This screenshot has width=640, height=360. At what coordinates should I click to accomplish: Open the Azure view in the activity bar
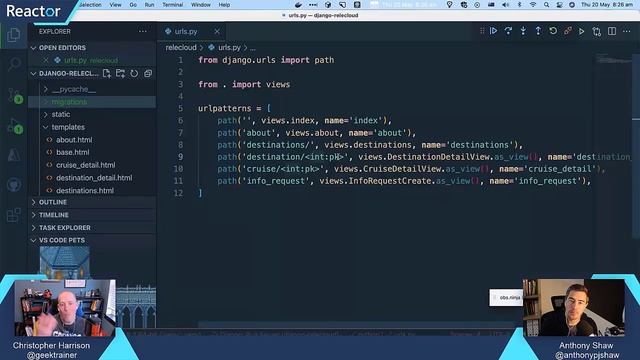(14, 155)
